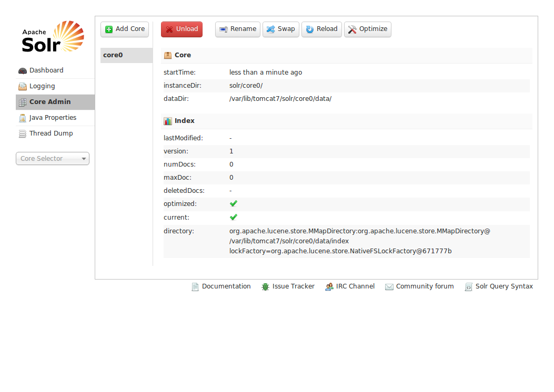Click the Apache Solr logo
This screenshot has width=554, height=392.
click(x=53, y=37)
